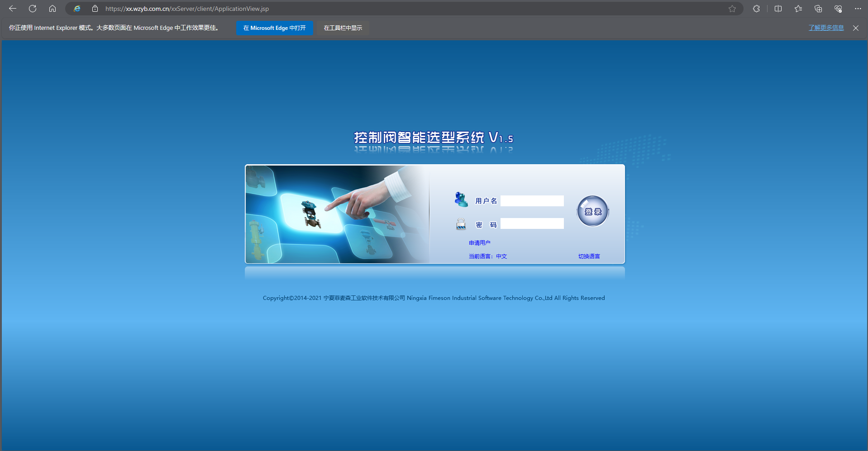Go to browser home page

(x=52, y=9)
